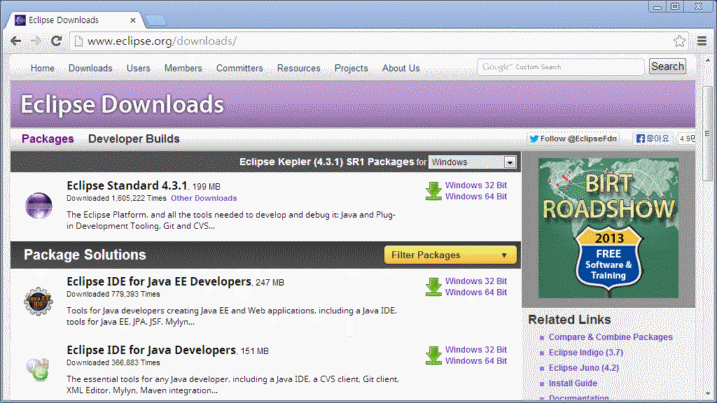717x403 pixels.
Task: Download Java Developers Windows 32 Bit
Action: [x=476, y=349]
